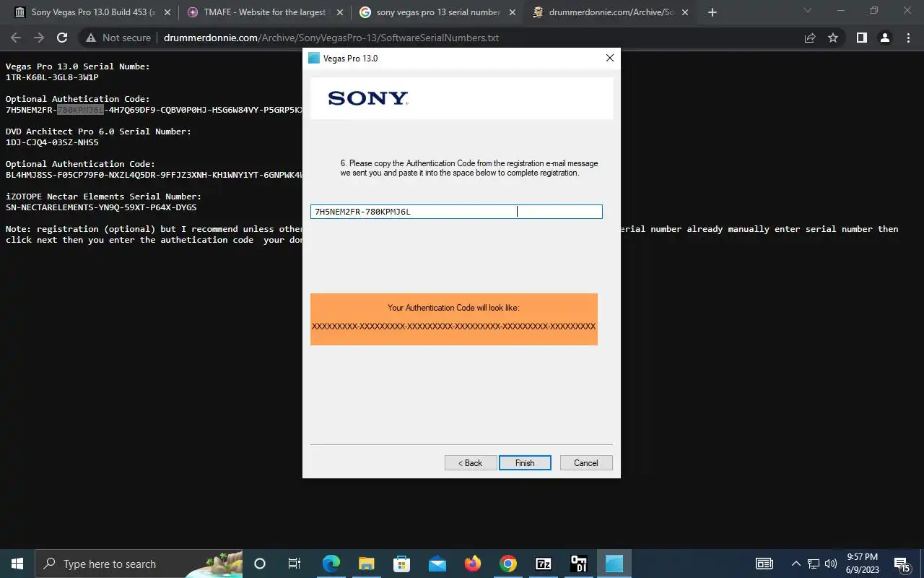Open Microsoft Store from taskbar
This screenshot has height=578, width=924.
click(x=401, y=564)
